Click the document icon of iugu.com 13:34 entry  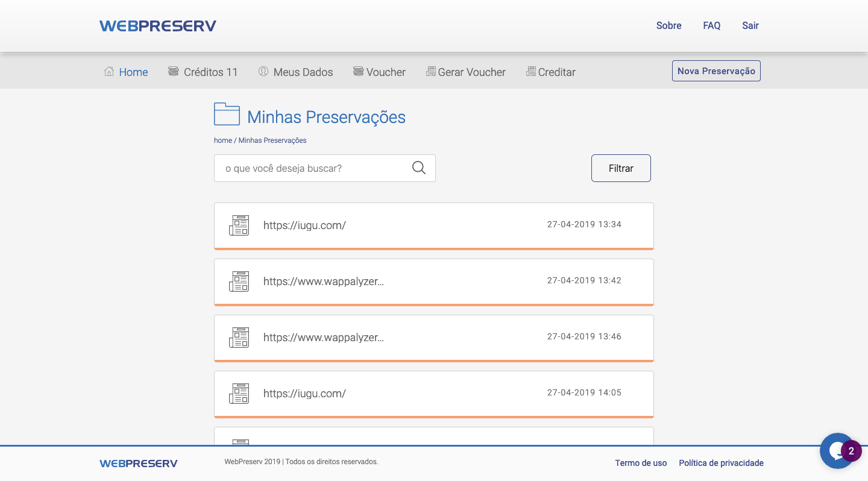(239, 225)
